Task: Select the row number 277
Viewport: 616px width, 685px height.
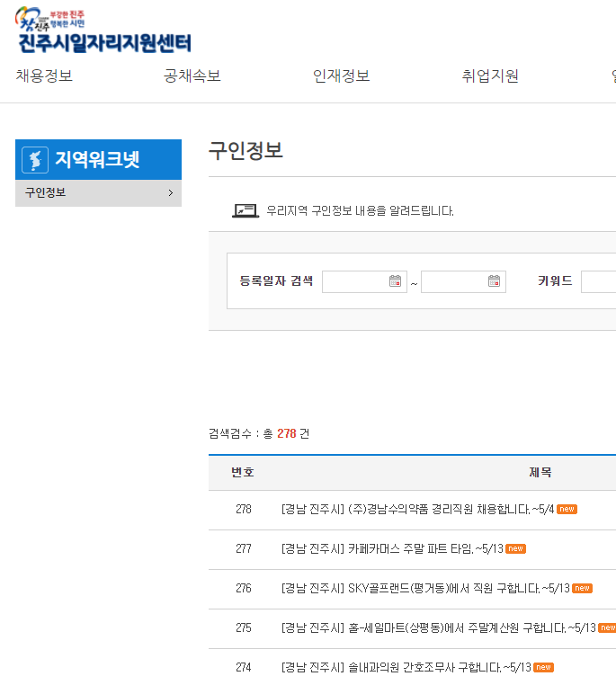Action: click(244, 548)
